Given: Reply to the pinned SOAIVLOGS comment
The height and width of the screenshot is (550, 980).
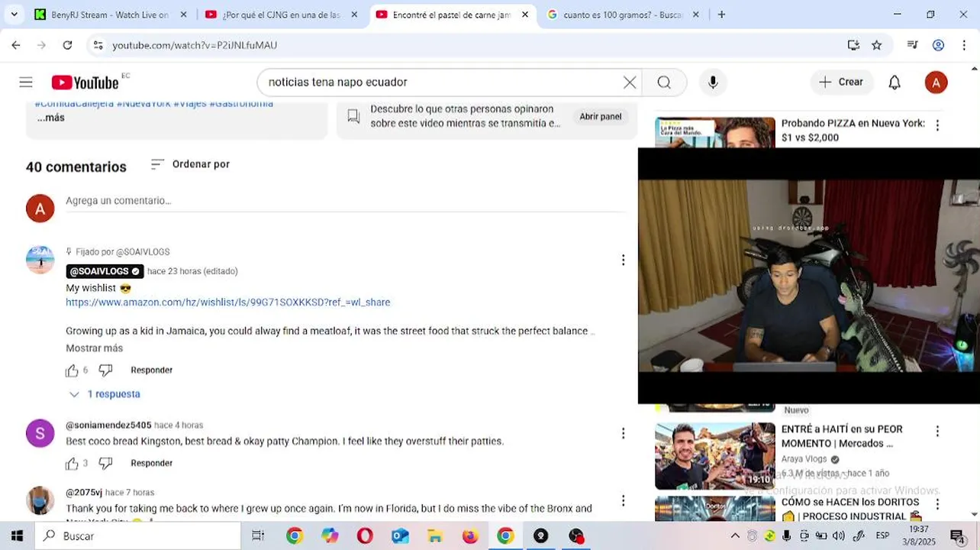Looking at the screenshot, I should 151,370.
